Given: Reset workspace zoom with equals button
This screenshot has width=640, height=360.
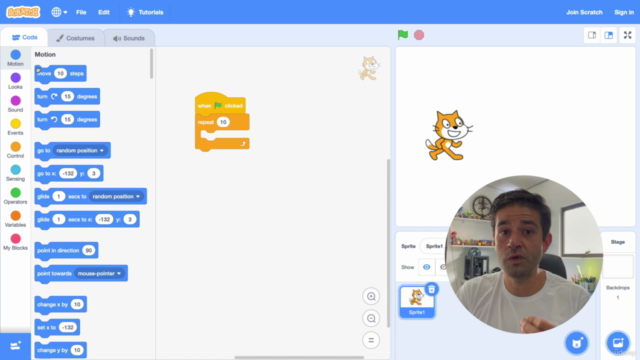Looking at the screenshot, I should pos(371,340).
